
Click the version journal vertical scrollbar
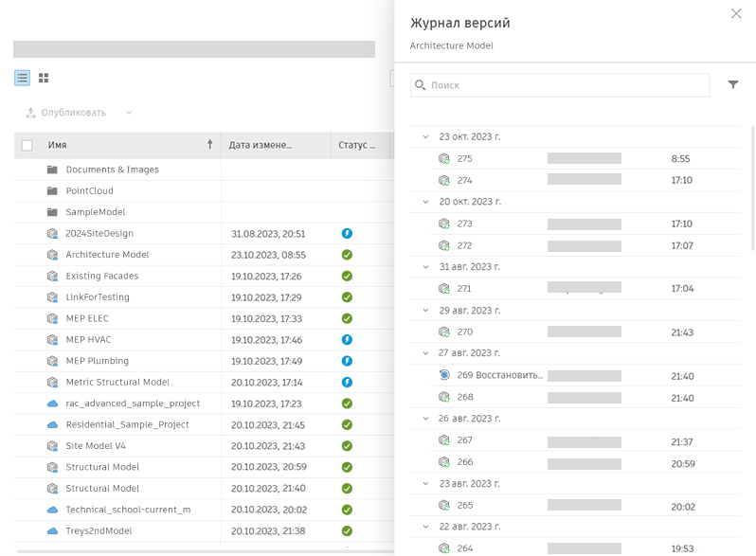tap(753, 188)
